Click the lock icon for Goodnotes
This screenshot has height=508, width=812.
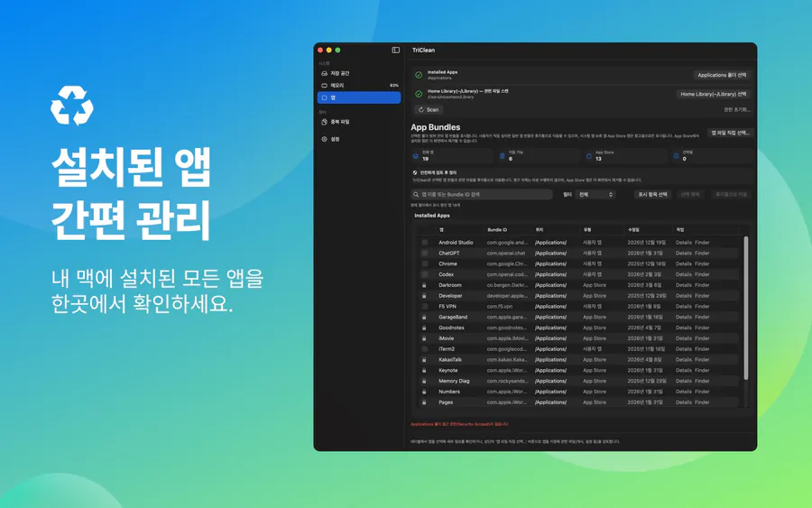pyautogui.click(x=424, y=328)
